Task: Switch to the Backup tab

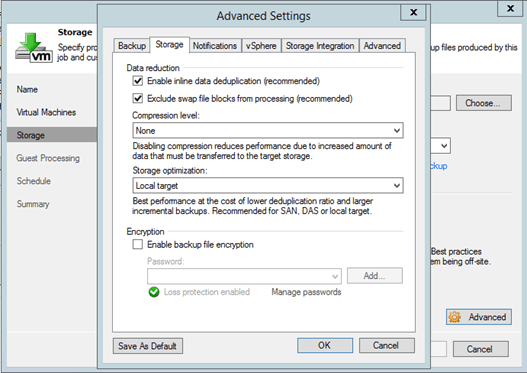Action: click(x=132, y=46)
